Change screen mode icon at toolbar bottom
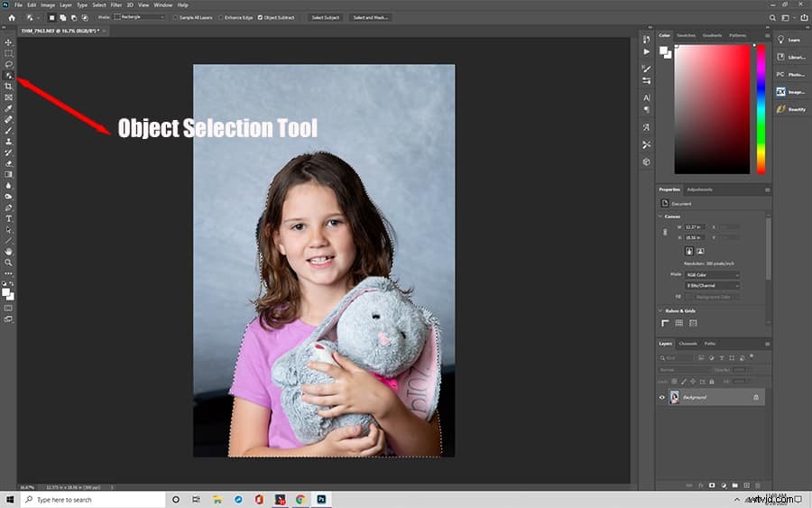The width and height of the screenshot is (812, 508). point(8,319)
